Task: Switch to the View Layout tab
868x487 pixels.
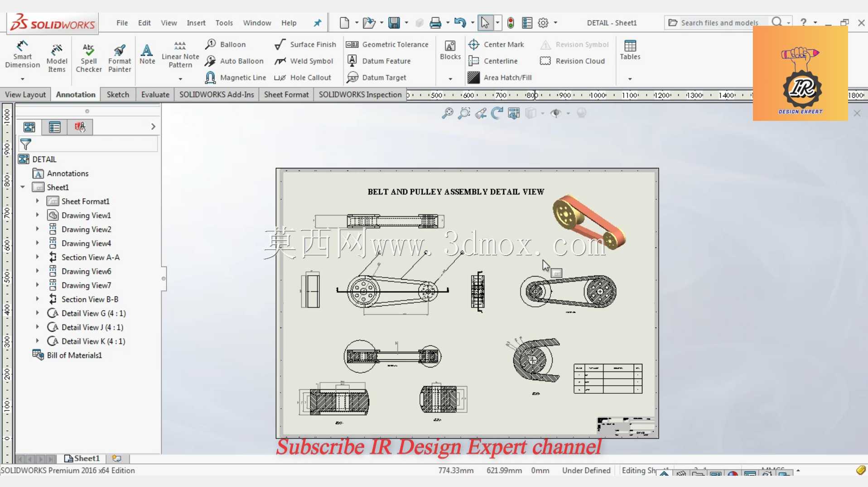Action: (25, 95)
